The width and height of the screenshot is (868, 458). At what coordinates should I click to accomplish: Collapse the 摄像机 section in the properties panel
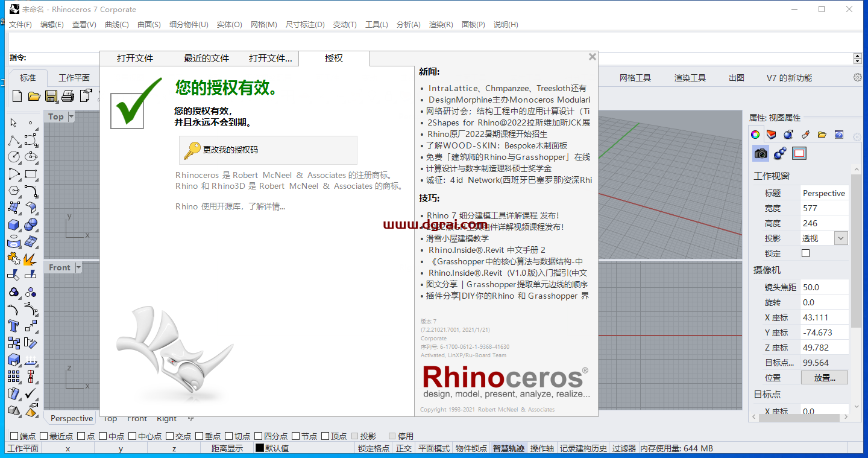tap(766, 270)
